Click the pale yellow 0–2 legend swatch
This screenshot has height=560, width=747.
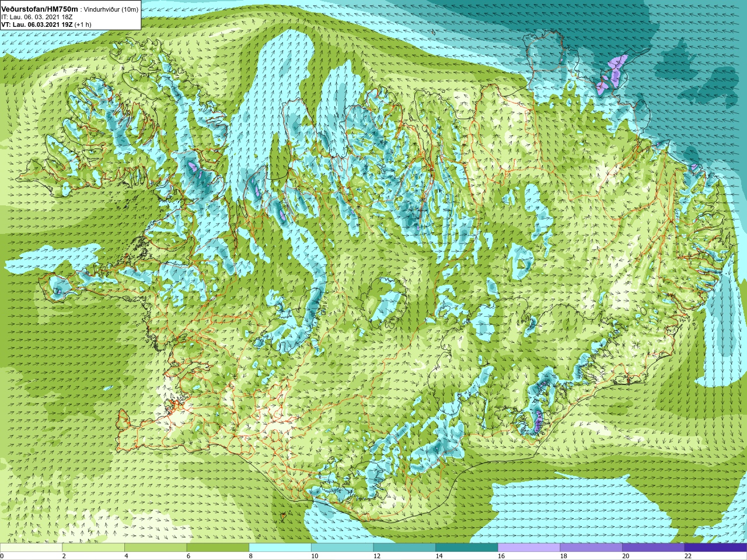[31, 548]
